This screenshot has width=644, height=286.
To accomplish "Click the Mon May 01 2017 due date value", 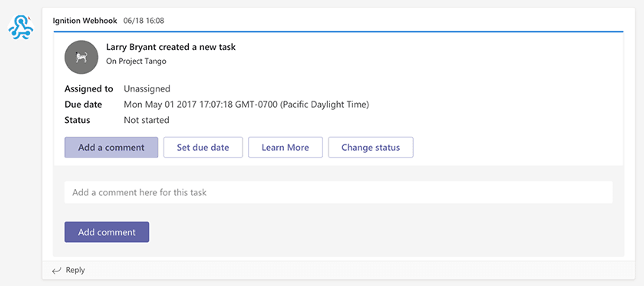I will point(246,105).
